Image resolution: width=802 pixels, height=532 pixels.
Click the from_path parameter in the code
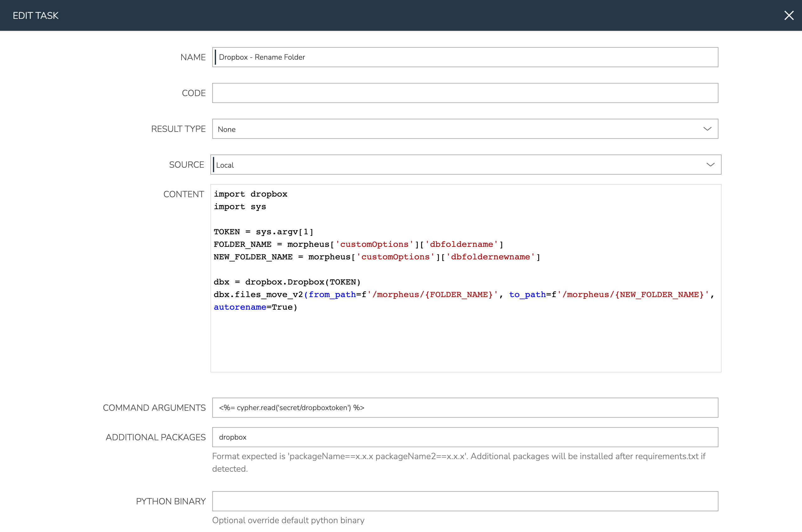point(332,295)
